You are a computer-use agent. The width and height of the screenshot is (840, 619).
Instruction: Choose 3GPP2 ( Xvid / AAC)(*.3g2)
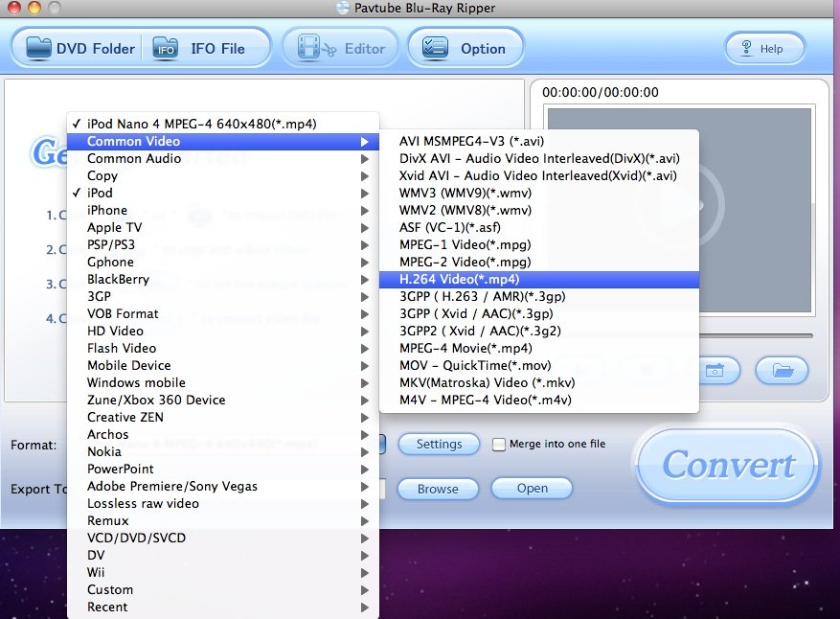point(539,332)
